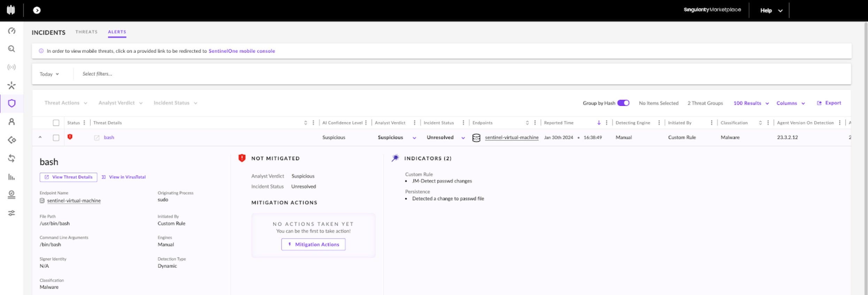The height and width of the screenshot is (295, 868).
Task: Select the bash alert row checkbox
Action: [x=56, y=138]
